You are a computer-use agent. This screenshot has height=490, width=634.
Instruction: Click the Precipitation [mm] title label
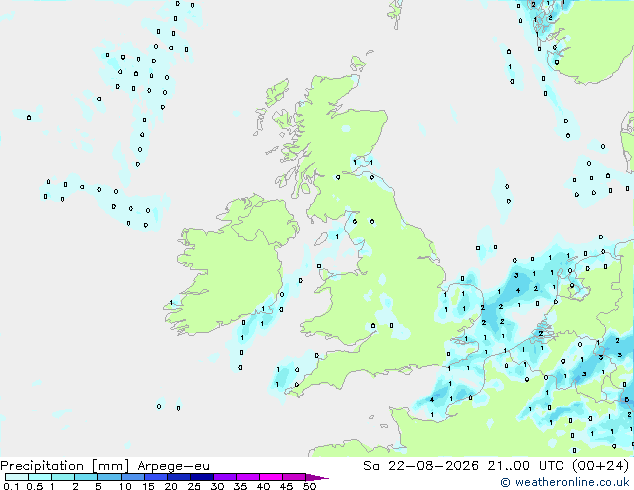(x=65, y=466)
